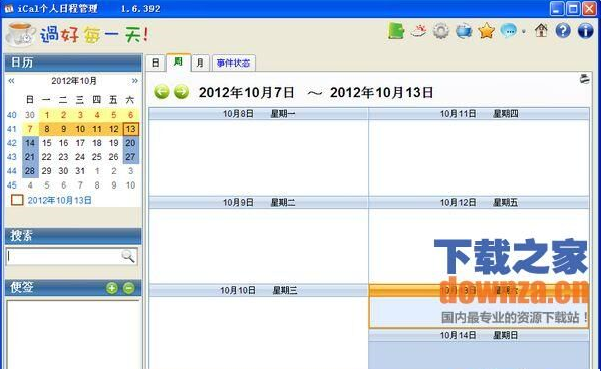
Task: Click the printer icon in week view
Action: coord(585,79)
